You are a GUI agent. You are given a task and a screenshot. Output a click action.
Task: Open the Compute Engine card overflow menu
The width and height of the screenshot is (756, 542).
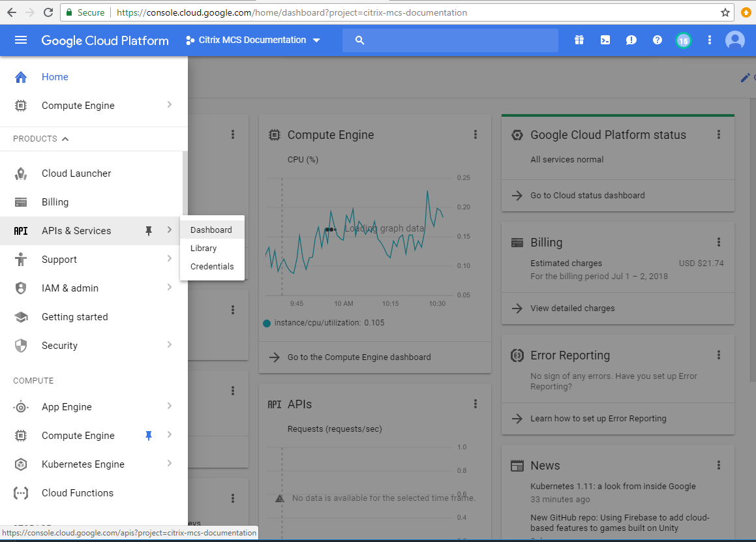476,134
